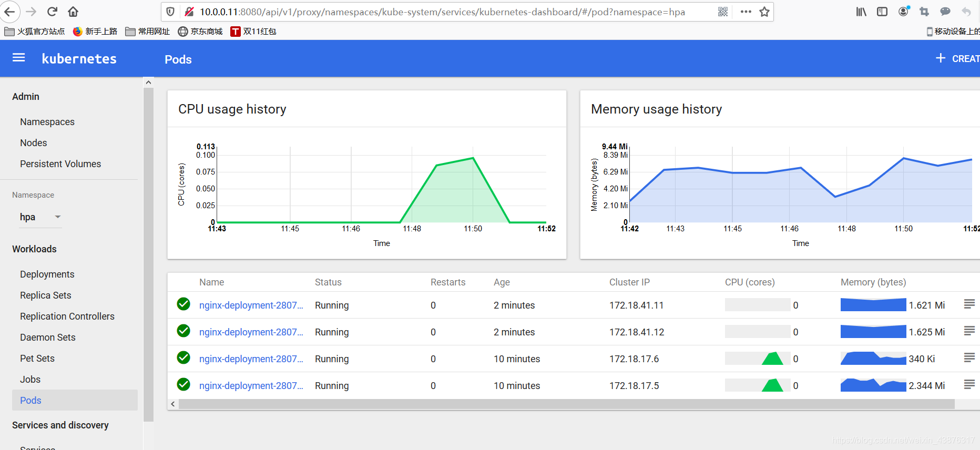Open the 常用网址 bookmark folder
This screenshot has width=980, height=450.
click(148, 32)
